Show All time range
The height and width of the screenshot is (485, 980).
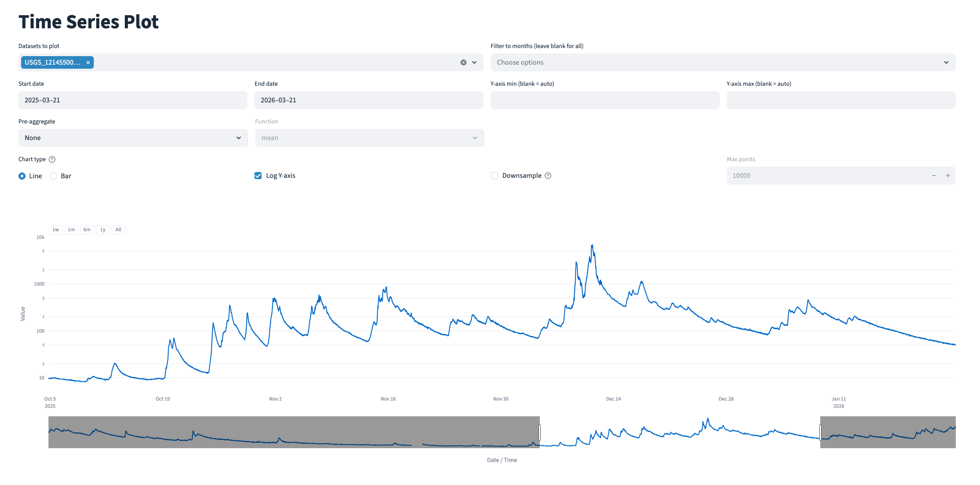[x=118, y=230]
